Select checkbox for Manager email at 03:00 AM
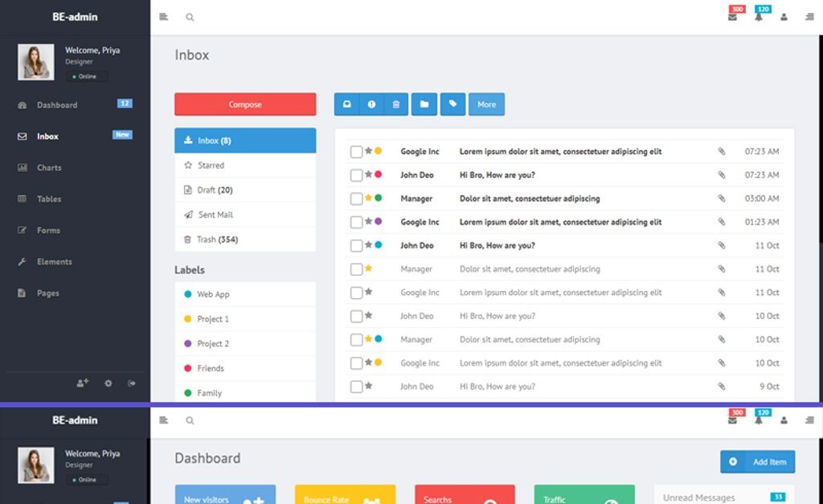The width and height of the screenshot is (823, 504). click(x=356, y=199)
